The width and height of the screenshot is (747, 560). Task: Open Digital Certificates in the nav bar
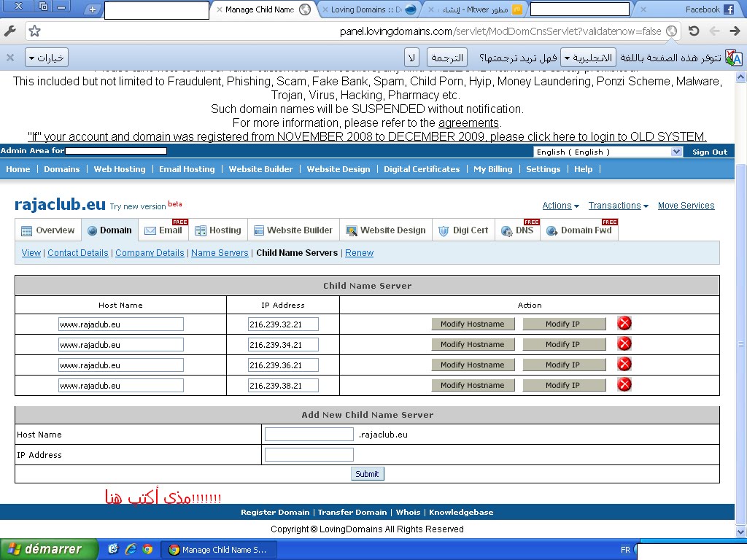pos(422,169)
